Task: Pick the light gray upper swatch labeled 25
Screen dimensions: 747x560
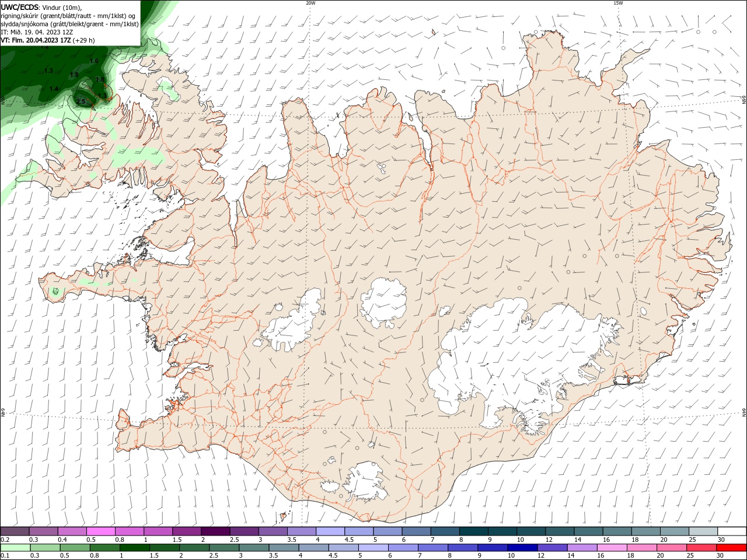Action: 703,531
